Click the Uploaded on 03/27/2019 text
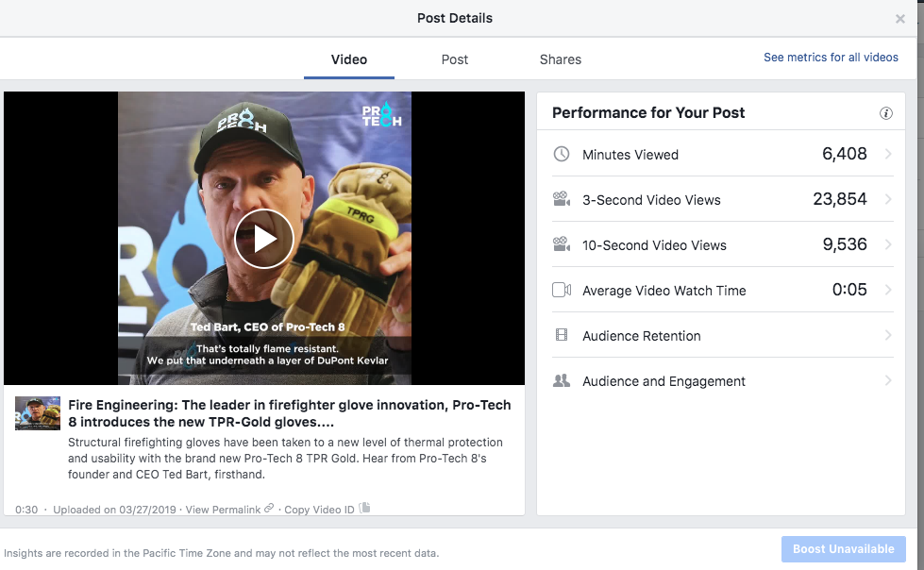 point(114,510)
